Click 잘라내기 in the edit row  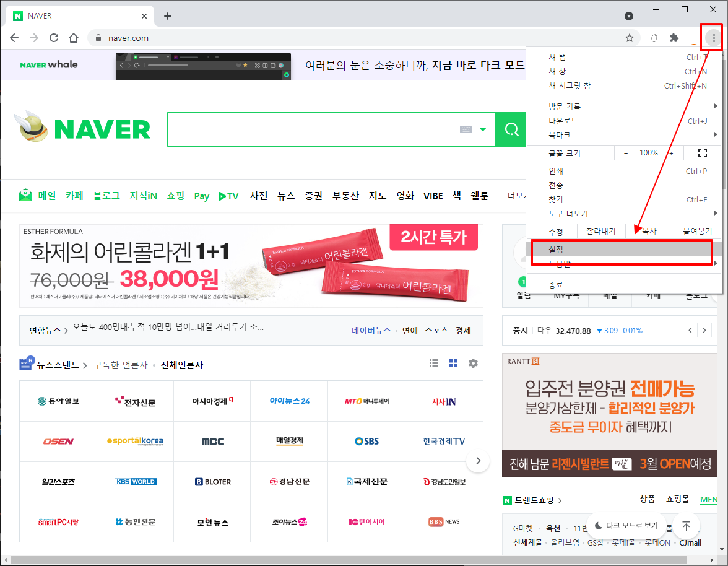[x=600, y=231]
